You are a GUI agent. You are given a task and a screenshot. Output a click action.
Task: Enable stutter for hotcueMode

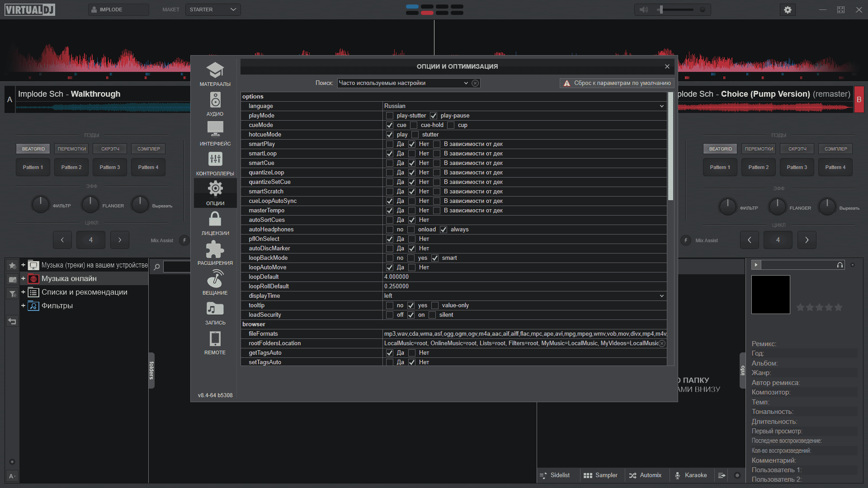tap(415, 135)
